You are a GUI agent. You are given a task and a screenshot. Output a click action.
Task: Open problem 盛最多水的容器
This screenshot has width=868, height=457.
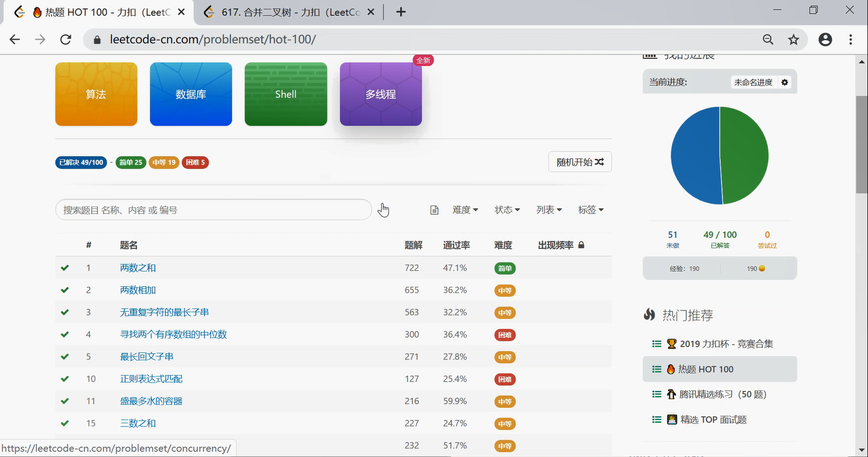(x=151, y=401)
